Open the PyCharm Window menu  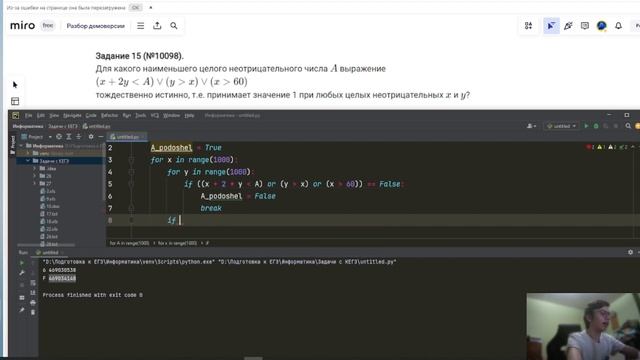pos(171,116)
